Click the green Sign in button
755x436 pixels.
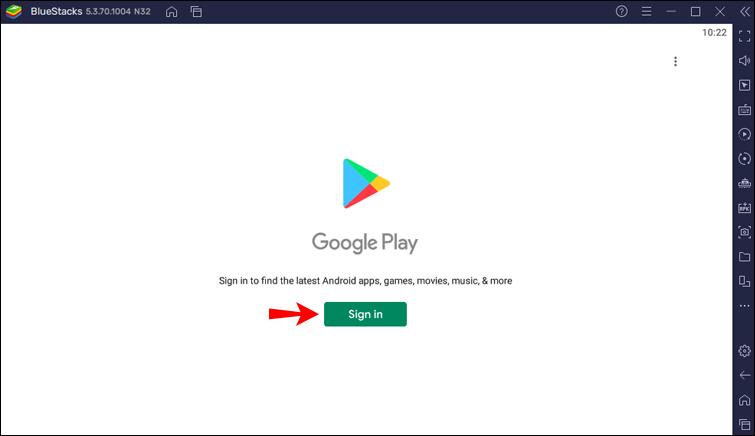pos(365,314)
